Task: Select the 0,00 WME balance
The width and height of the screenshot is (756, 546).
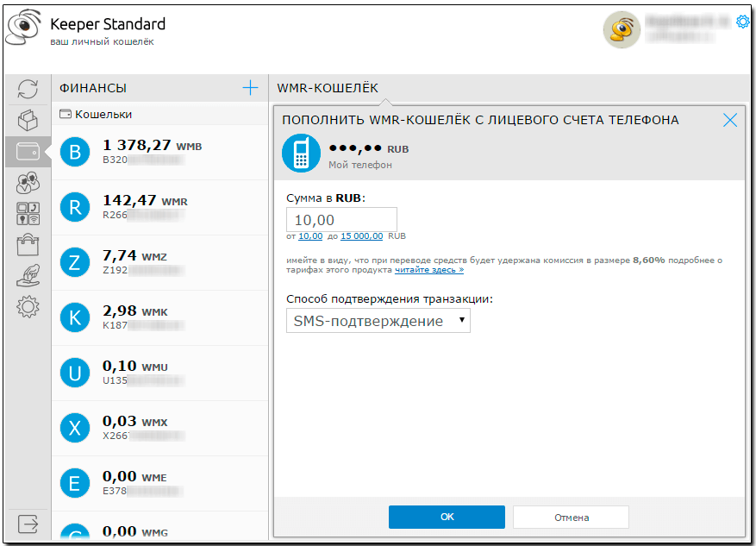Action: tap(134, 476)
